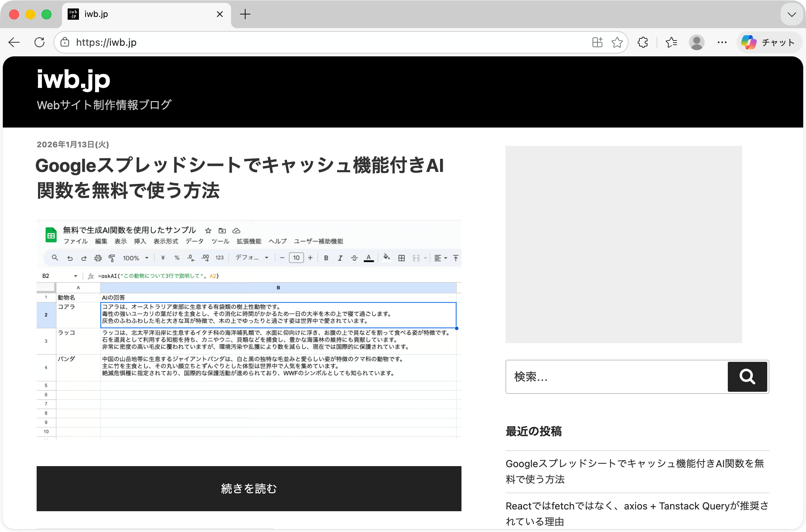
Task: Open the React axios Tanstack Query post
Action: click(x=636, y=514)
